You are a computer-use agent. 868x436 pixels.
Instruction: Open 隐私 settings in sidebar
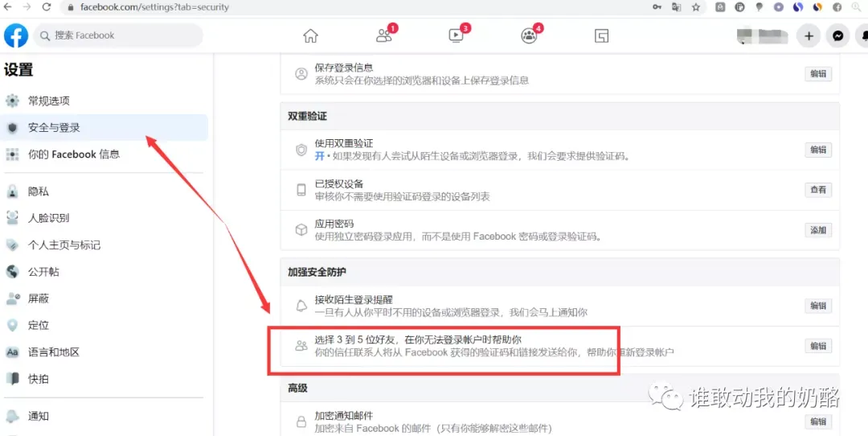pyautogui.click(x=104, y=191)
